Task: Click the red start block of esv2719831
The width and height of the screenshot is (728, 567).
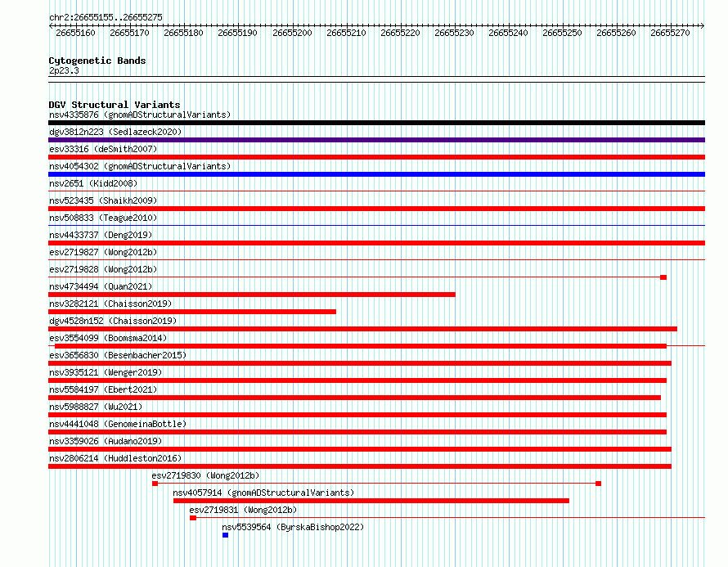Action: [x=193, y=518]
